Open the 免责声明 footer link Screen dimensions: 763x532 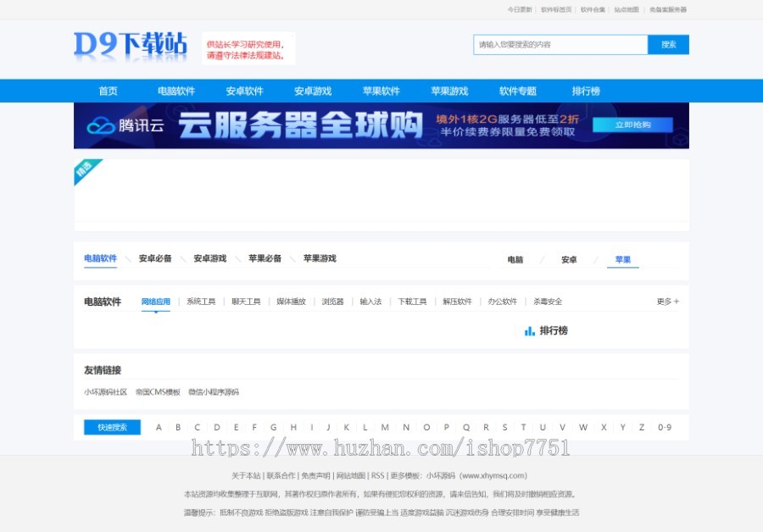click(315, 475)
